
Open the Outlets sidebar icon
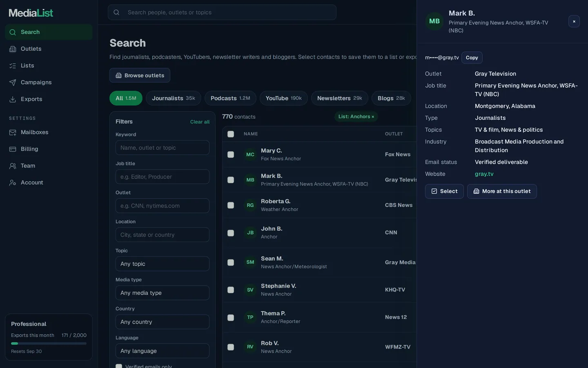(x=13, y=49)
